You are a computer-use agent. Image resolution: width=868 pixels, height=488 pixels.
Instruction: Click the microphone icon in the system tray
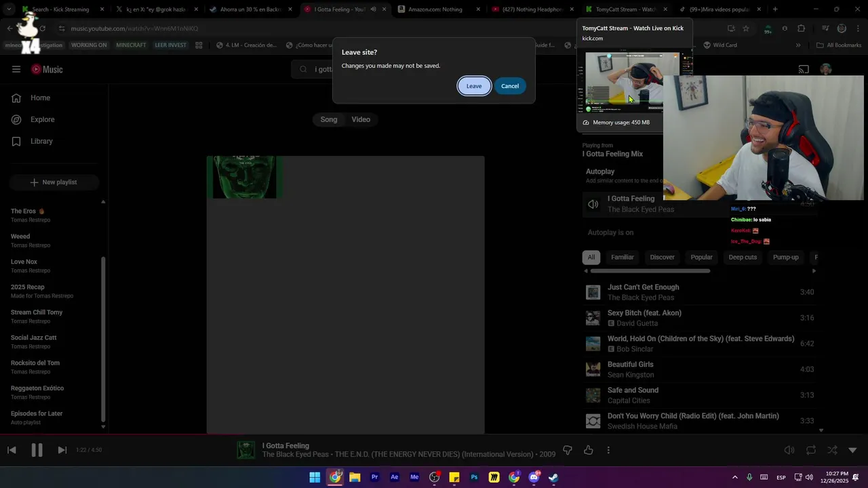(749, 477)
